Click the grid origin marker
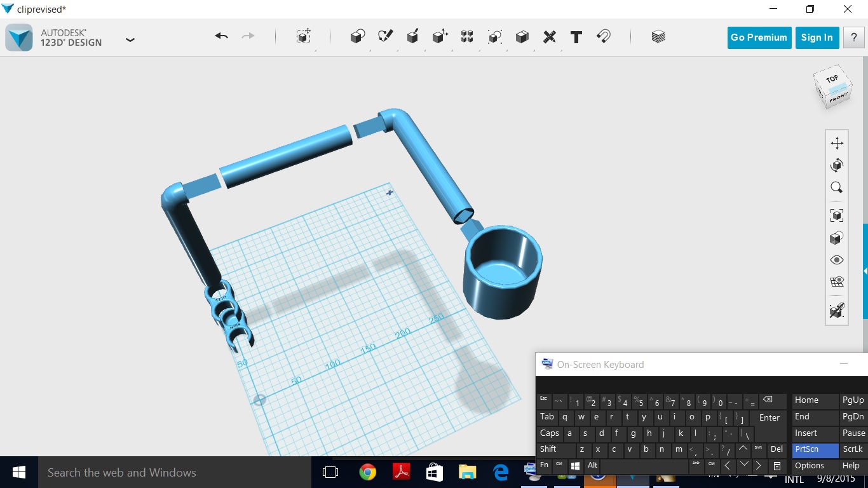This screenshot has width=868, height=488. point(259,400)
